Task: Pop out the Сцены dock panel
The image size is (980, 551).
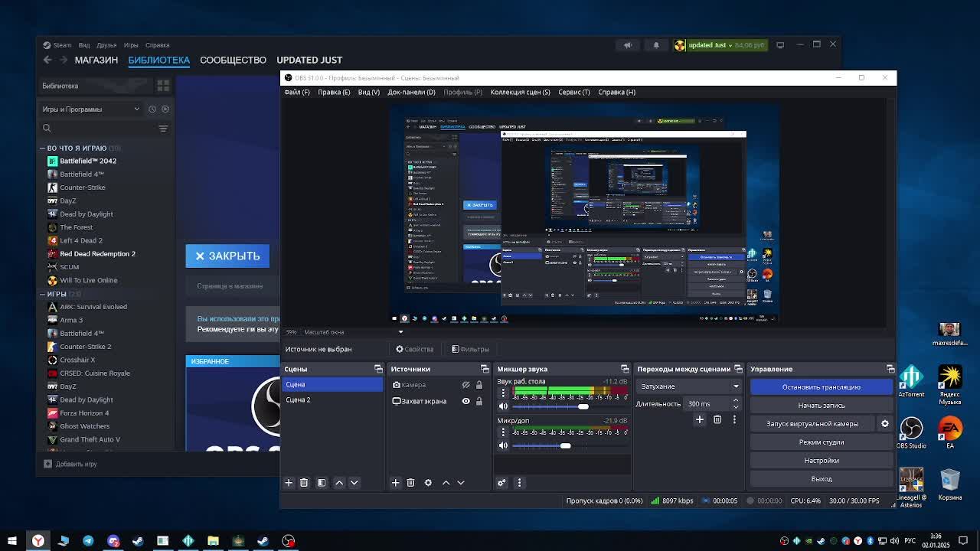Action: coord(378,369)
